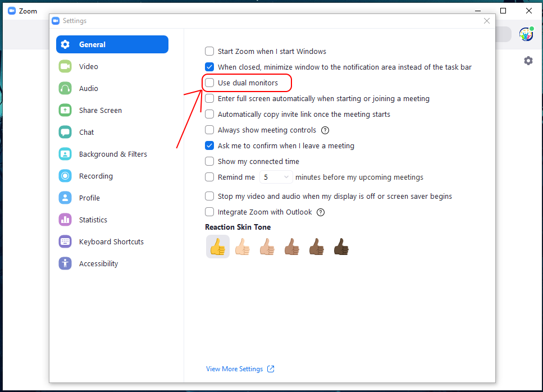
Task: Enable Start Zoom when I start Windows
Action: pos(209,51)
